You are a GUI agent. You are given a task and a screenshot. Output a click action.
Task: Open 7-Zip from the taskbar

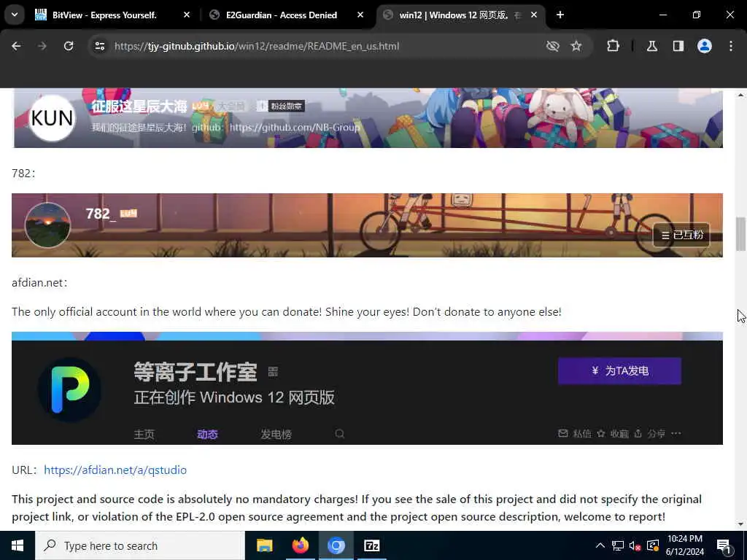[371, 545]
